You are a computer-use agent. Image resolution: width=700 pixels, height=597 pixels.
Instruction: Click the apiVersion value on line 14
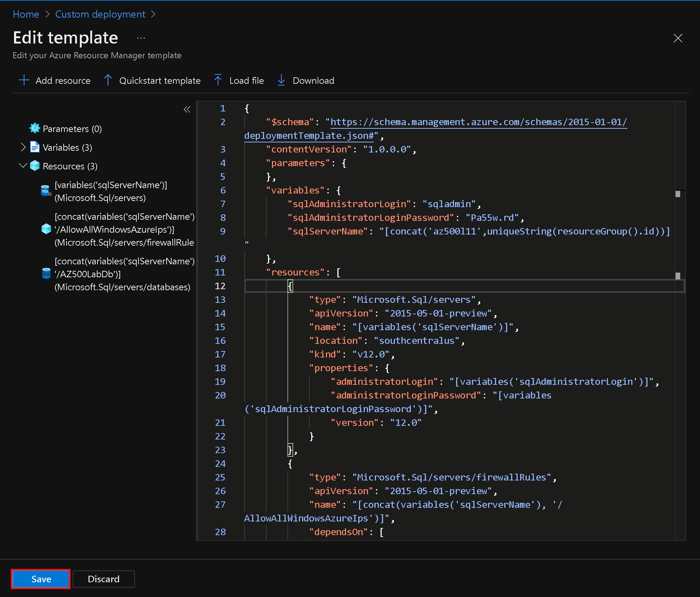coord(438,313)
